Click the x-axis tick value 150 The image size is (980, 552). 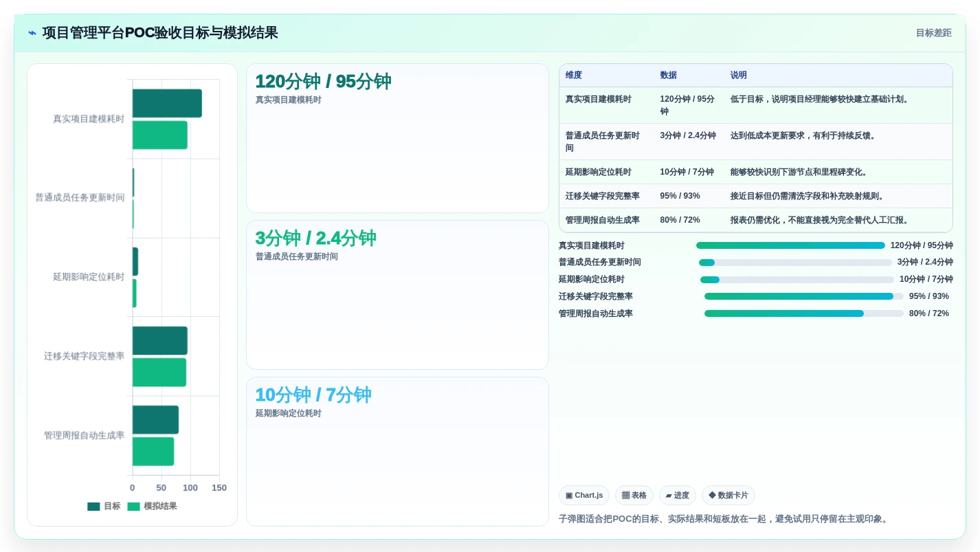[x=219, y=488]
